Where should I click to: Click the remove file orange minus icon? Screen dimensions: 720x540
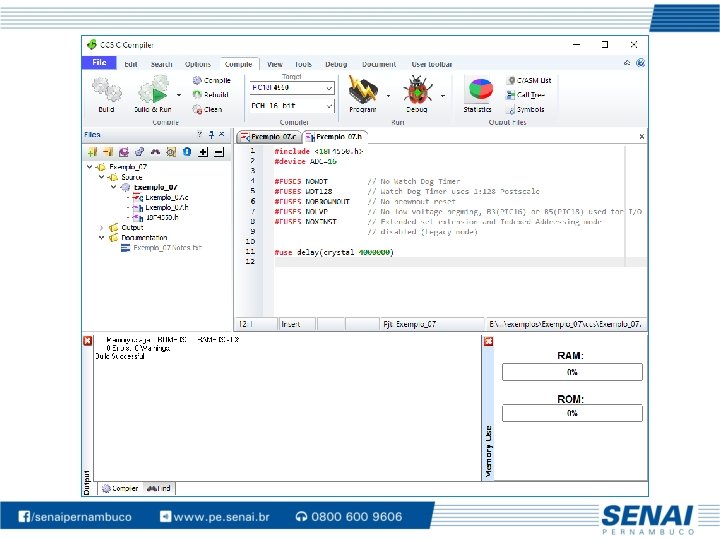point(108,152)
